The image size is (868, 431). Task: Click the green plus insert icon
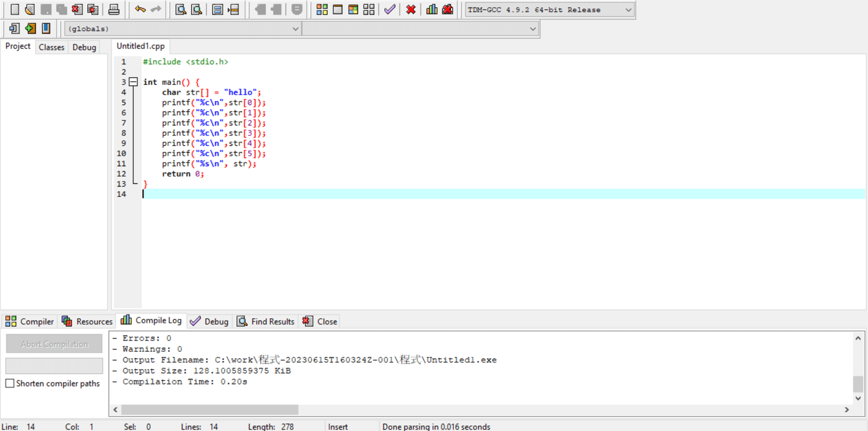[x=30, y=29]
